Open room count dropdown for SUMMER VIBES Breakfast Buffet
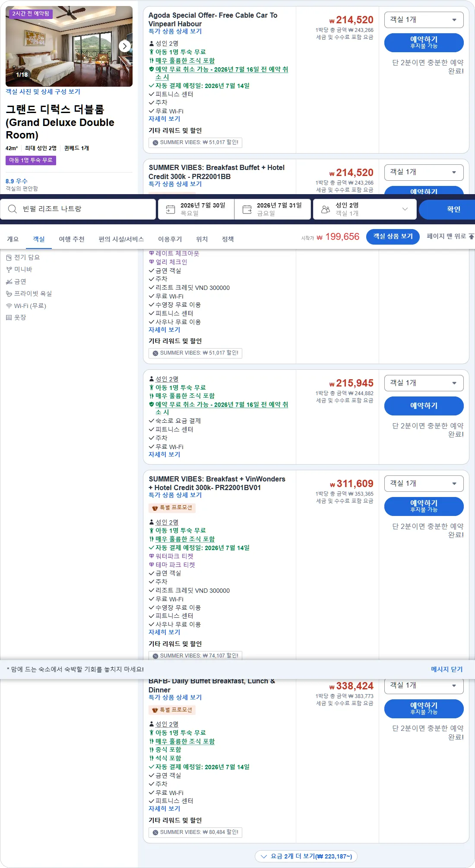The height and width of the screenshot is (868, 475). pyautogui.click(x=424, y=172)
